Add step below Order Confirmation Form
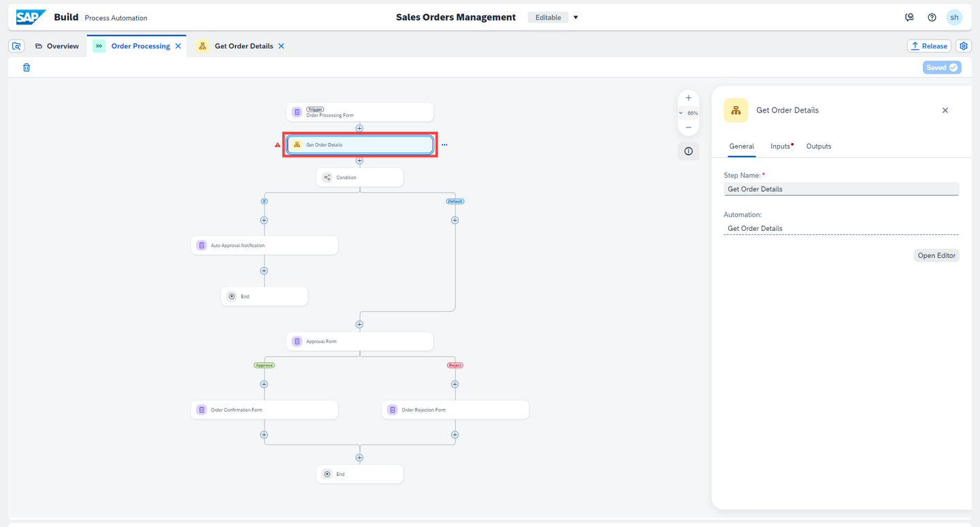The image size is (980, 527). (264, 434)
